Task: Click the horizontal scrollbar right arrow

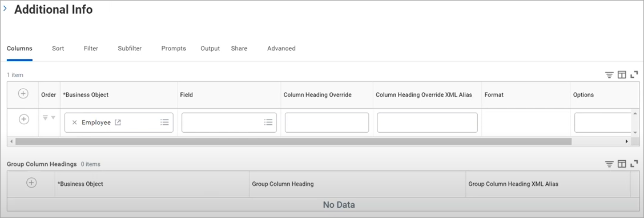Action: tap(627, 141)
